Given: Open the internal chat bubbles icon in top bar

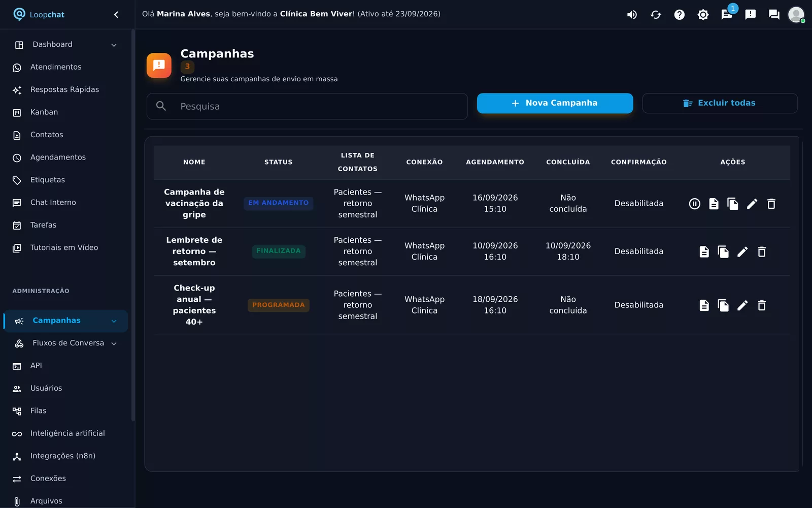Looking at the screenshot, I should coord(774,15).
